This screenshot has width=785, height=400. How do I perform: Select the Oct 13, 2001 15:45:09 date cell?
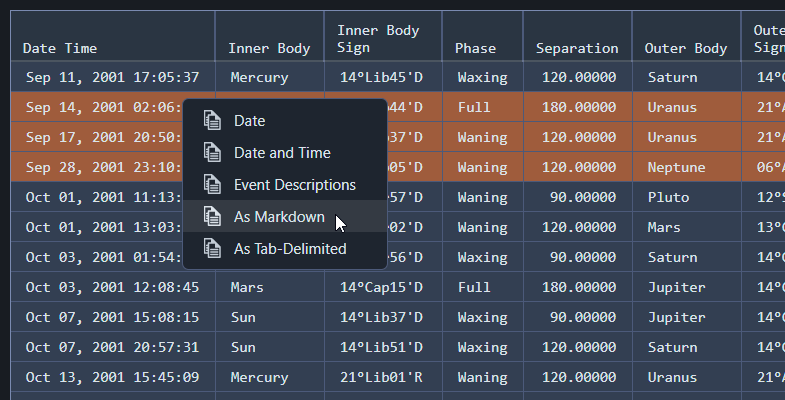click(x=113, y=377)
